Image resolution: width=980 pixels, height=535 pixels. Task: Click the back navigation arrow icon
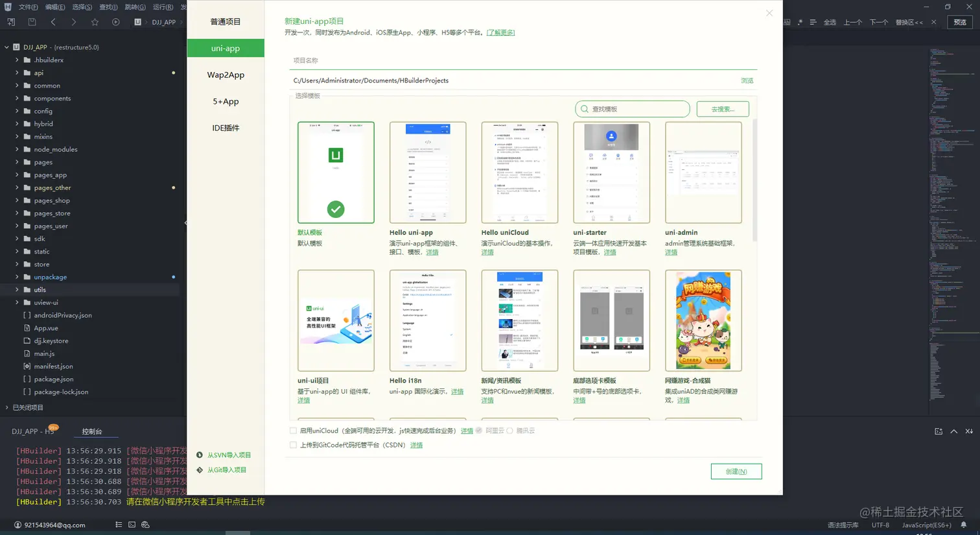[54, 21]
